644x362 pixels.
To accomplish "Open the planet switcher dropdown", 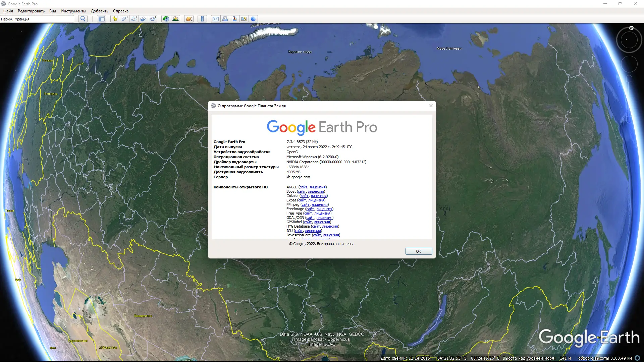I will 189,19.
